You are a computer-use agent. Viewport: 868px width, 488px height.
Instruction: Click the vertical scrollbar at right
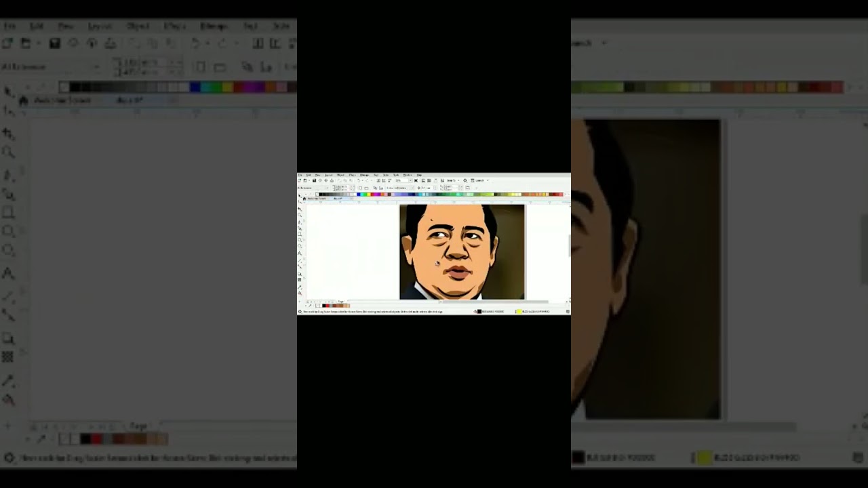(x=569, y=245)
